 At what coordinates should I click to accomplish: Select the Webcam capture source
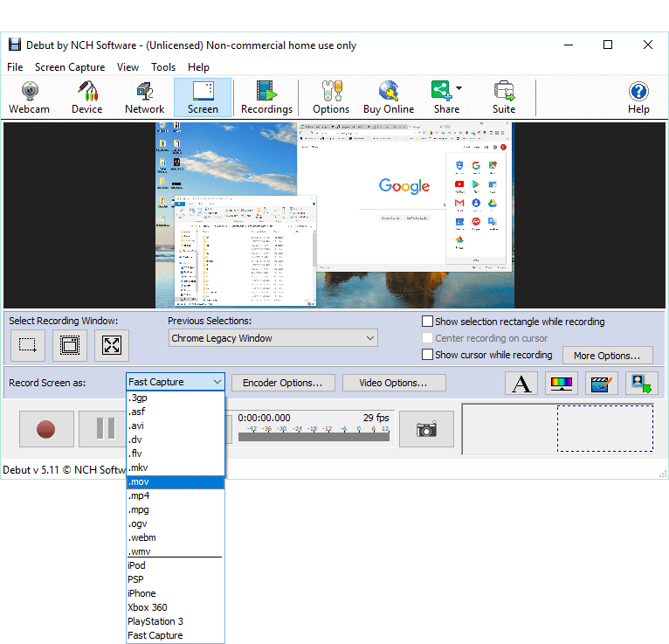[29, 98]
